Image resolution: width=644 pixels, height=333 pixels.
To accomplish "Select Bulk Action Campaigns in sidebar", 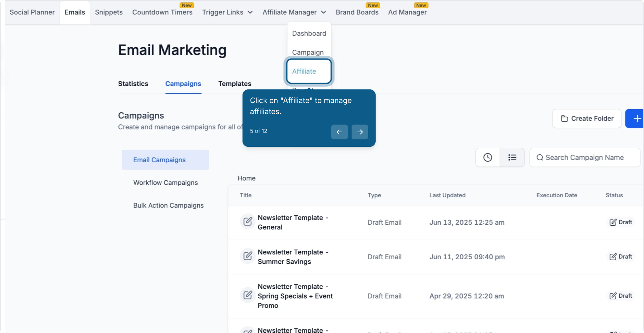I will click(168, 205).
